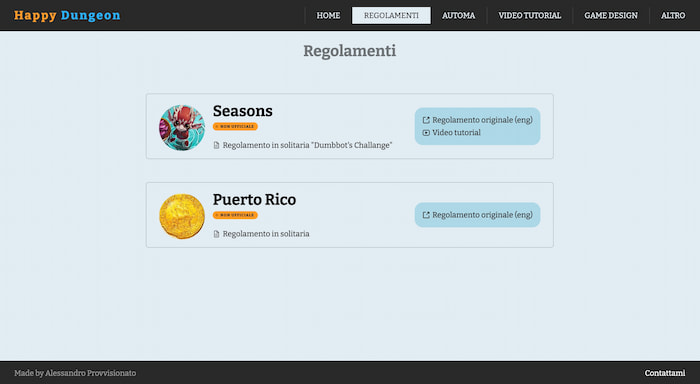Click the play icon beside Video tutorial
Screen dimensions: 700x384
click(426, 133)
